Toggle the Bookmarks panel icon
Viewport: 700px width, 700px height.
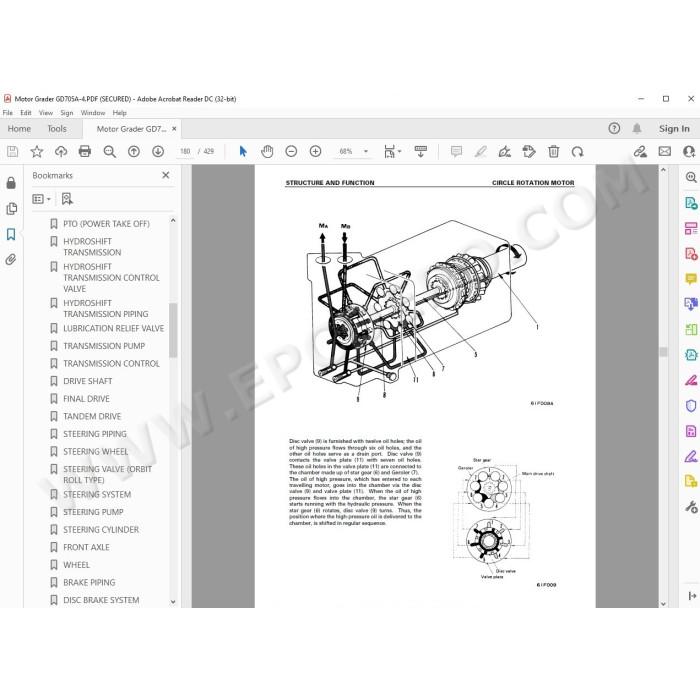pyautogui.click(x=11, y=234)
